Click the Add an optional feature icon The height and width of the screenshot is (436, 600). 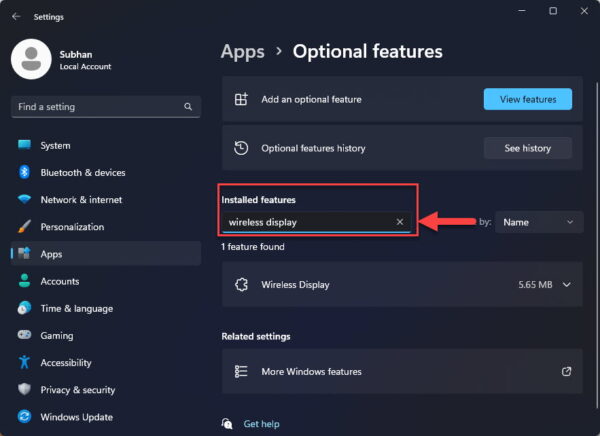[x=240, y=99]
